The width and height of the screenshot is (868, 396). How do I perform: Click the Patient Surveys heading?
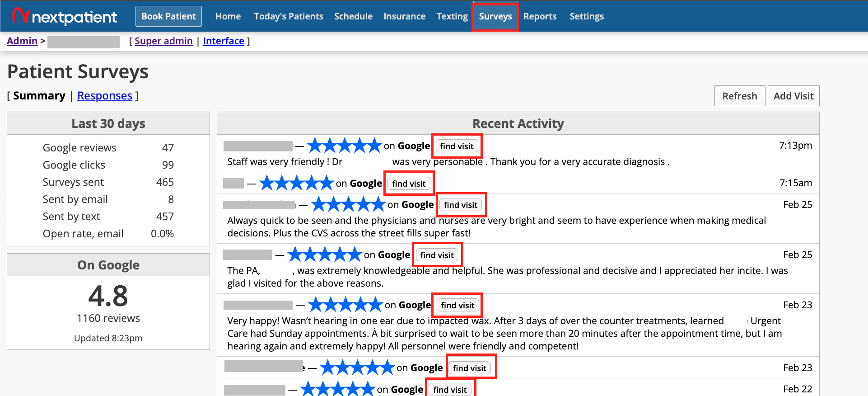point(78,71)
